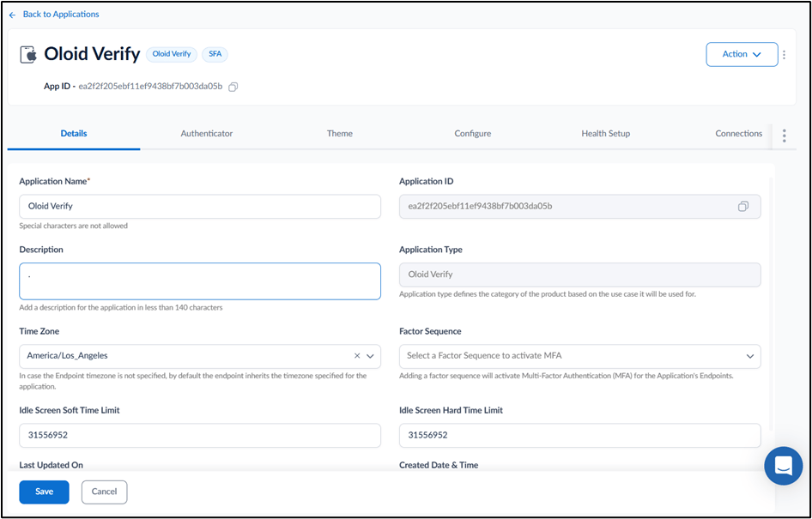
Task: Click the App ID value in header
Action: pyautogui.click(x=150, y=87)
